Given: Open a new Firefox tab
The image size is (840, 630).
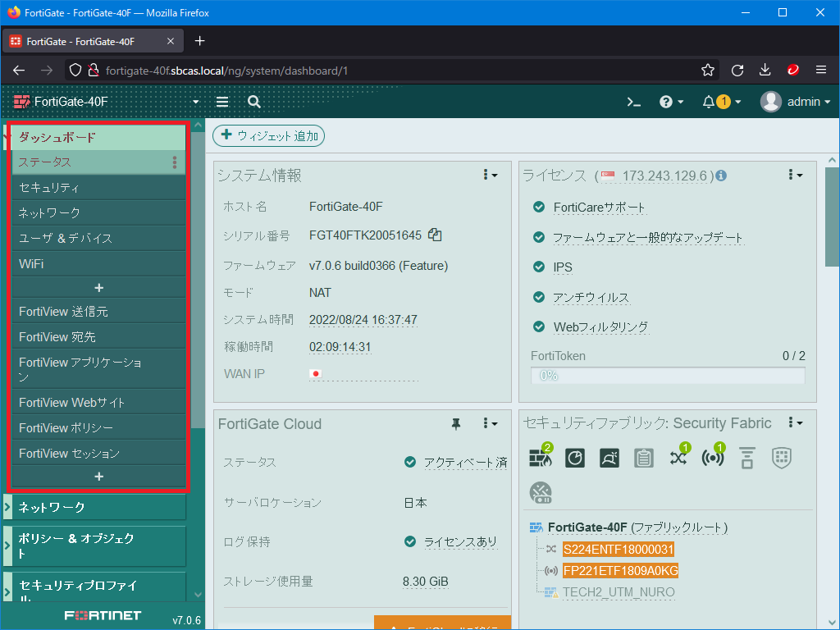Looking at the screenshot, I should tap(200, 41).
